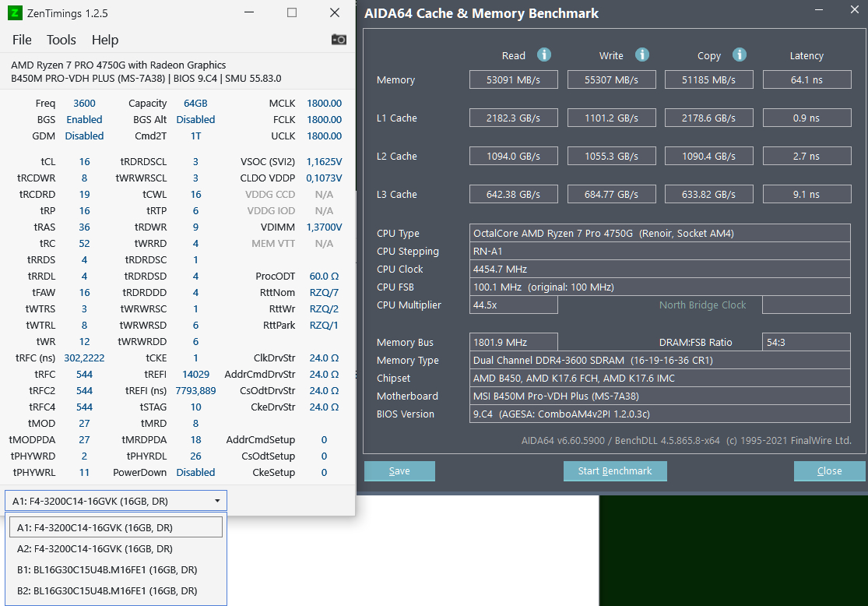
Task: Click Memory Write value 55307 MB/s
Action: pos(612,79)
